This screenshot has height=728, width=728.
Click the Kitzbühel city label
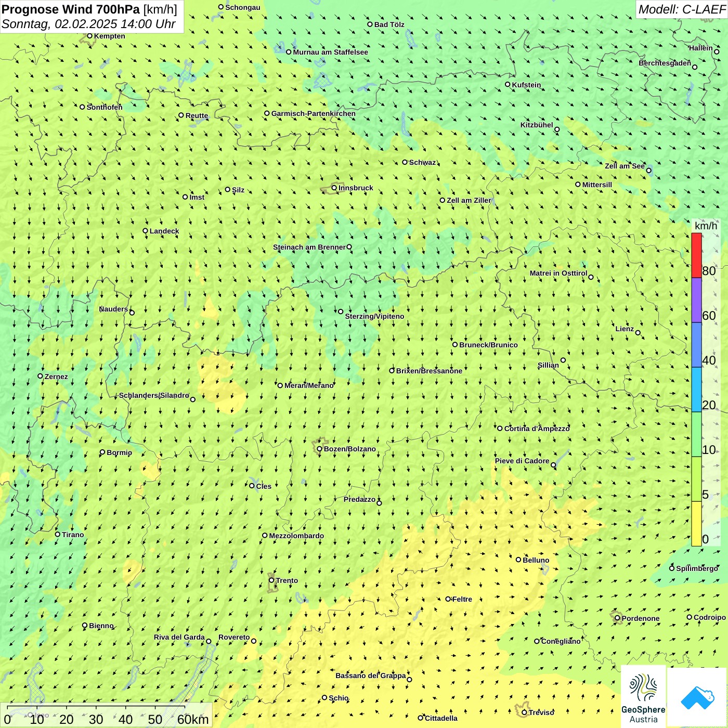click(537, 125)
